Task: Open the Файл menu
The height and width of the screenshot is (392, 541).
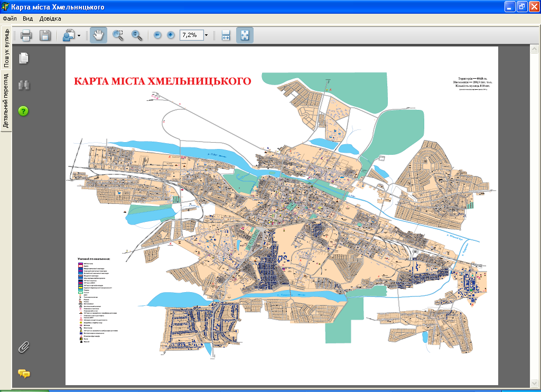Action: (x=10, y=18)
